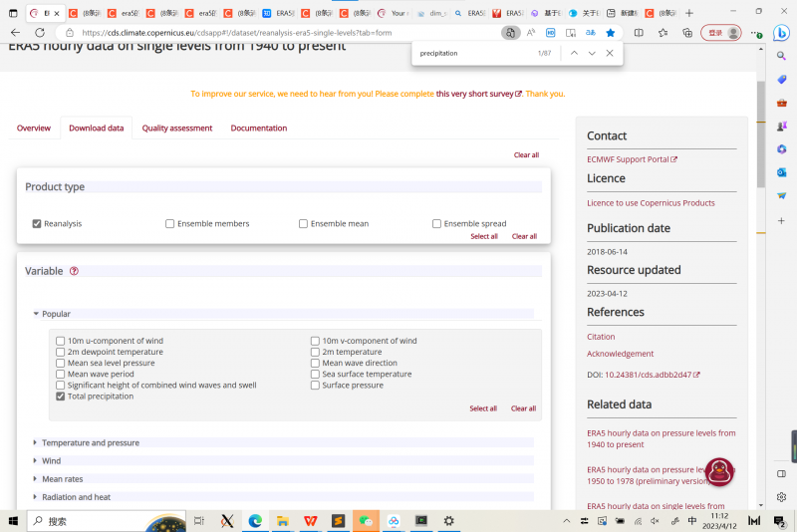Open Windows Start menu

13,520
